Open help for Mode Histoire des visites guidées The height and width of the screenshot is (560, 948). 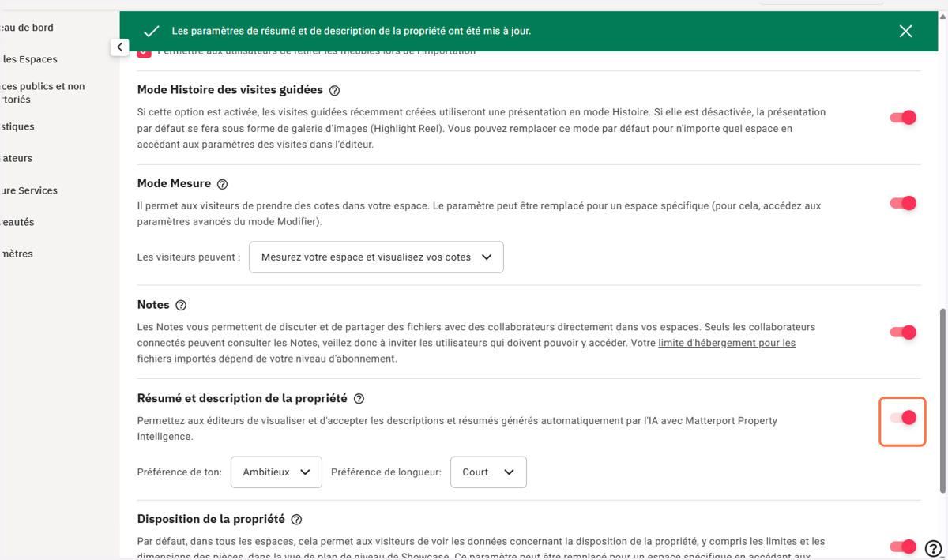click(335, 91)
